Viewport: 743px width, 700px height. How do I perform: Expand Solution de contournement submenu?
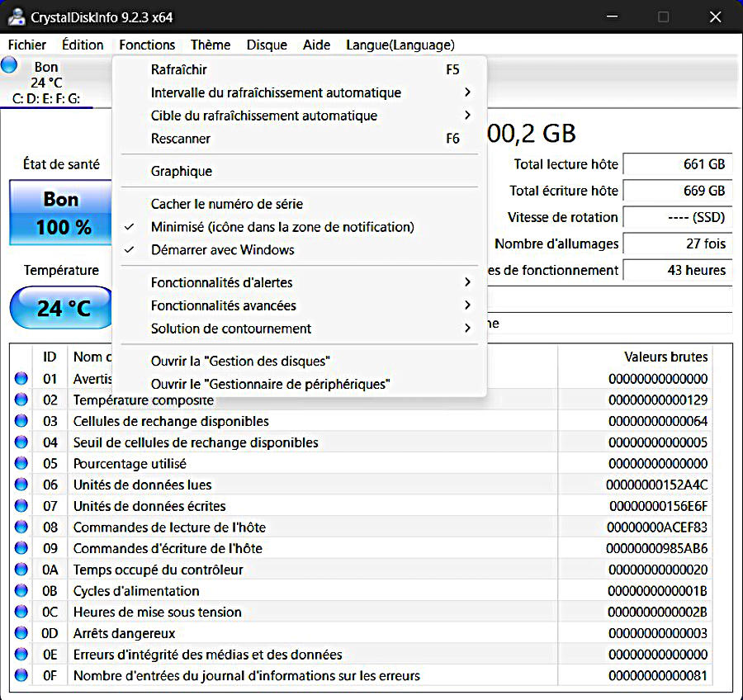click(x=300, y=329)
